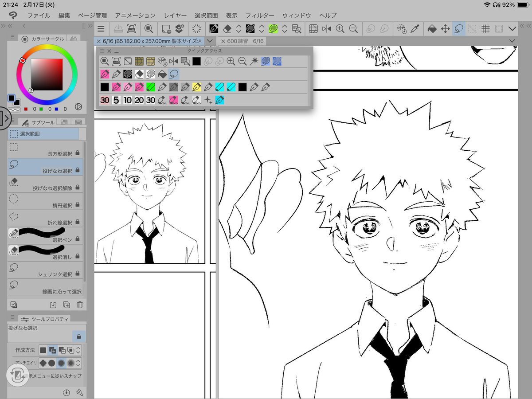Open the 選択範囲 menu
The width and height of the screenshot is (532, 399).
click(x=206, y=16)
